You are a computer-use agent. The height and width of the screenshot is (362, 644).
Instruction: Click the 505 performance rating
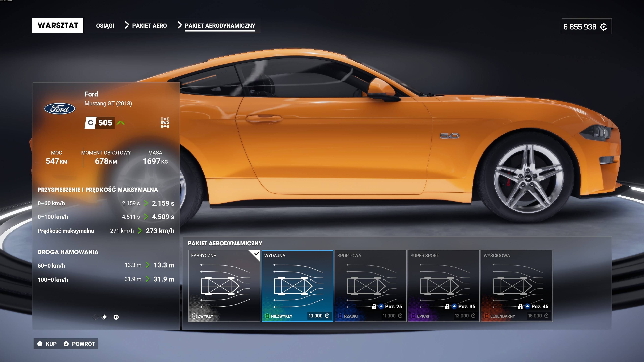[105, 123]
